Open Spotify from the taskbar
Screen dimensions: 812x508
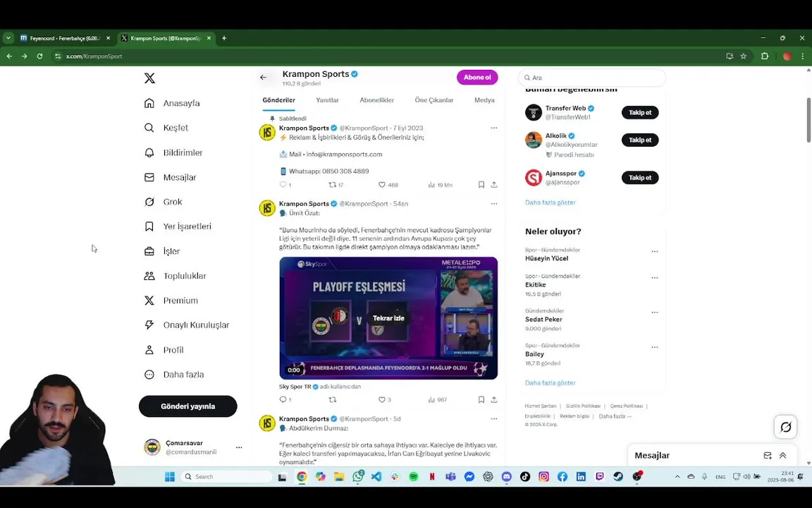point(413,477)
